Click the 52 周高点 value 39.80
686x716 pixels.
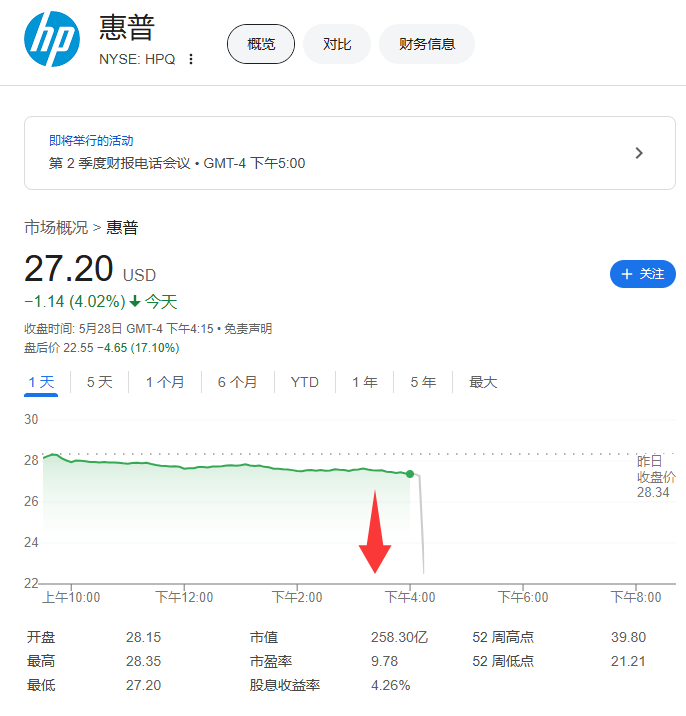pos(628,637)
